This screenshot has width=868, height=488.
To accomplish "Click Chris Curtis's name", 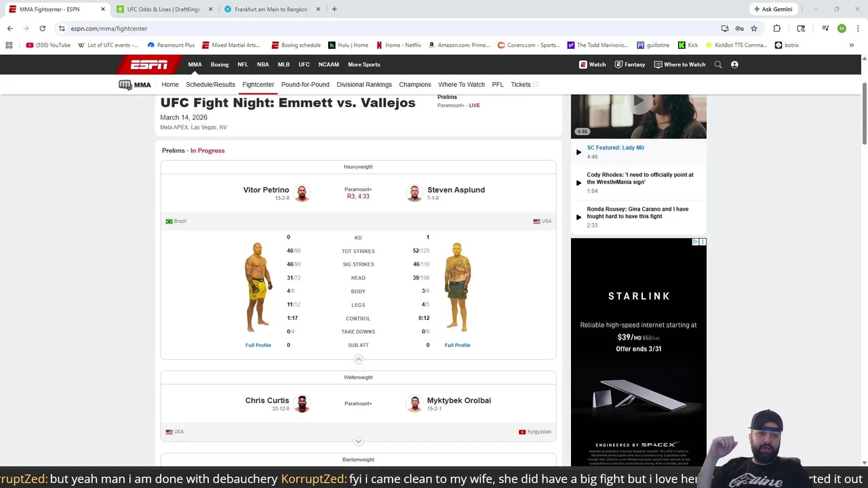I will pos(267,401).
